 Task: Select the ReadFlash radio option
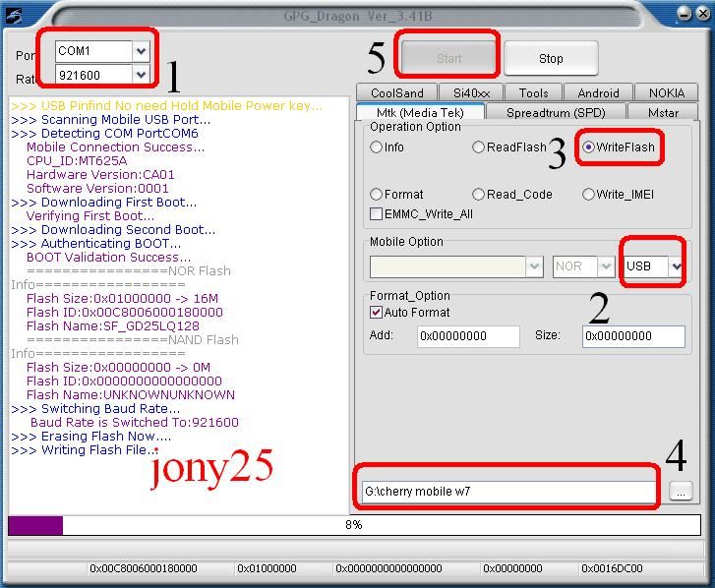[479, 147]
